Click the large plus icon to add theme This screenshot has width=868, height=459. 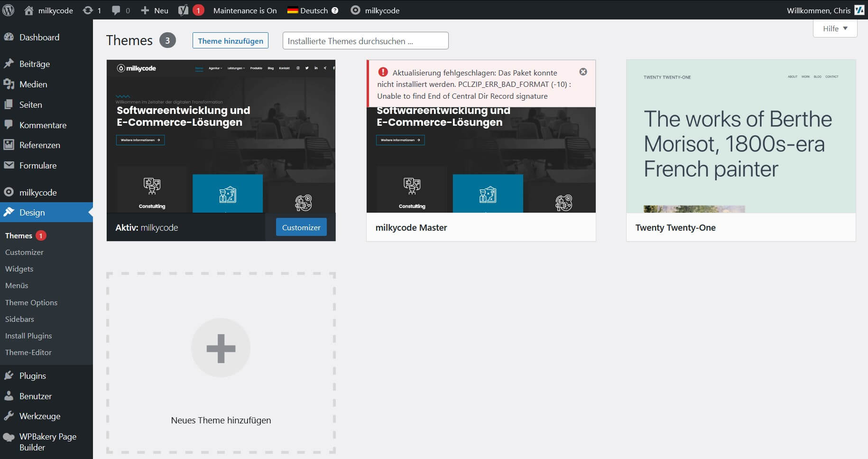coord(221,348)
